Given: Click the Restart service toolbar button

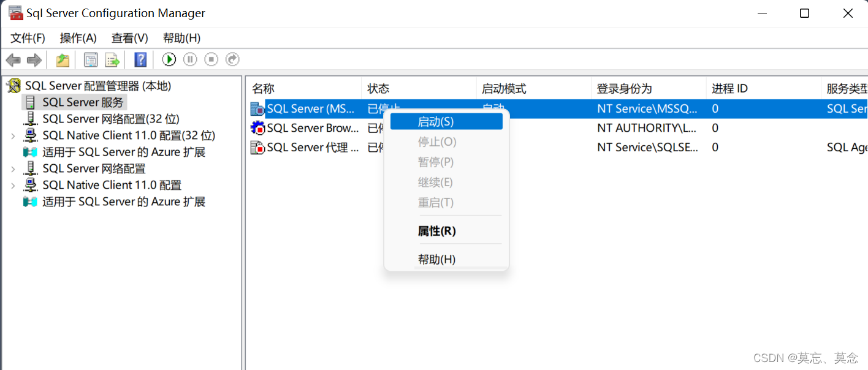Looking at the screenshot, I should 232,59.
